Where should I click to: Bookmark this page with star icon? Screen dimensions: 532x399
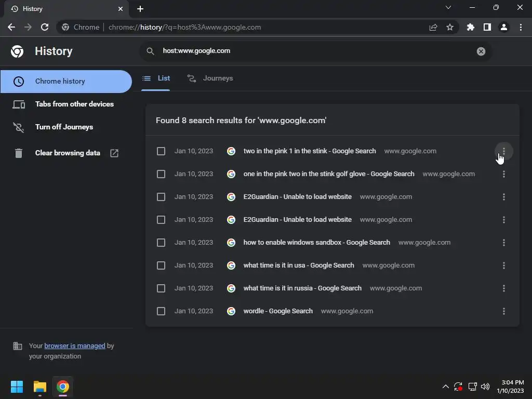pyautogui.click(x=450, y=27)
